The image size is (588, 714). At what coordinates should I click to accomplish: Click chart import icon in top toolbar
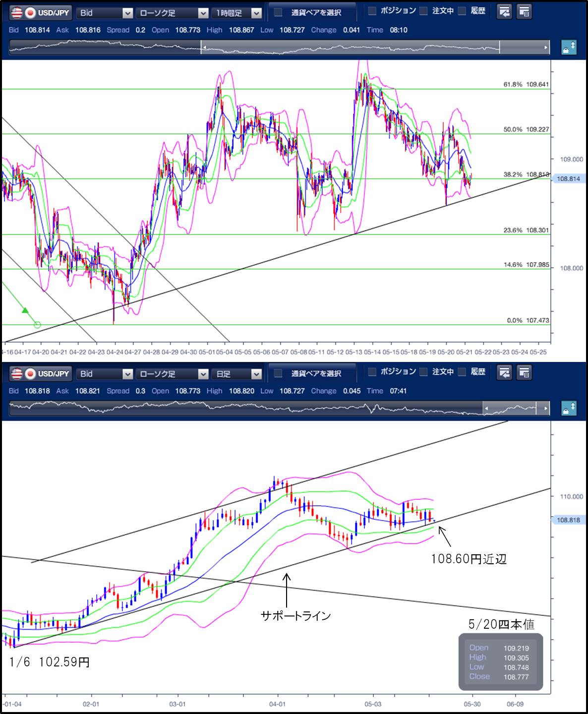pos(504,11)
